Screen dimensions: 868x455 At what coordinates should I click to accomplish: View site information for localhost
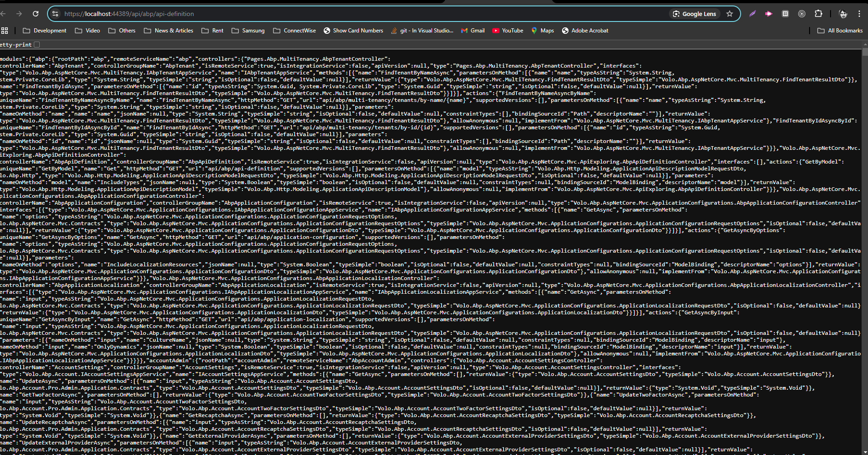[x=55, y=14]
